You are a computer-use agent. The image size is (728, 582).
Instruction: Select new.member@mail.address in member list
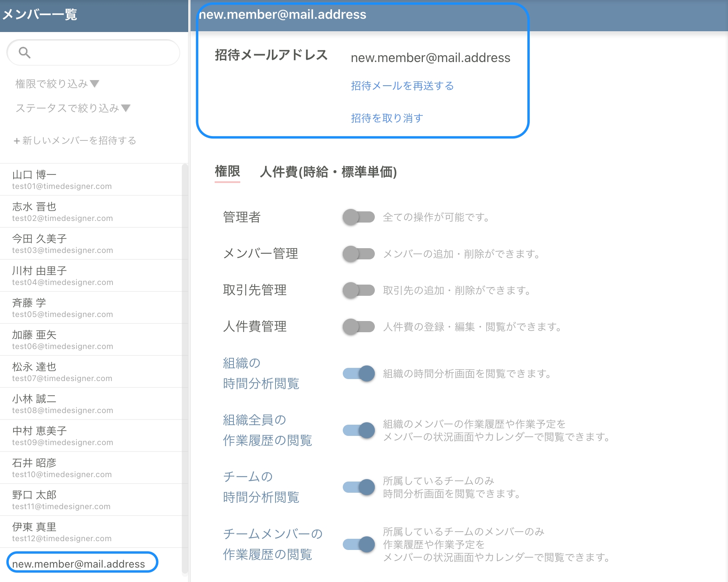(x=78, y=564)
